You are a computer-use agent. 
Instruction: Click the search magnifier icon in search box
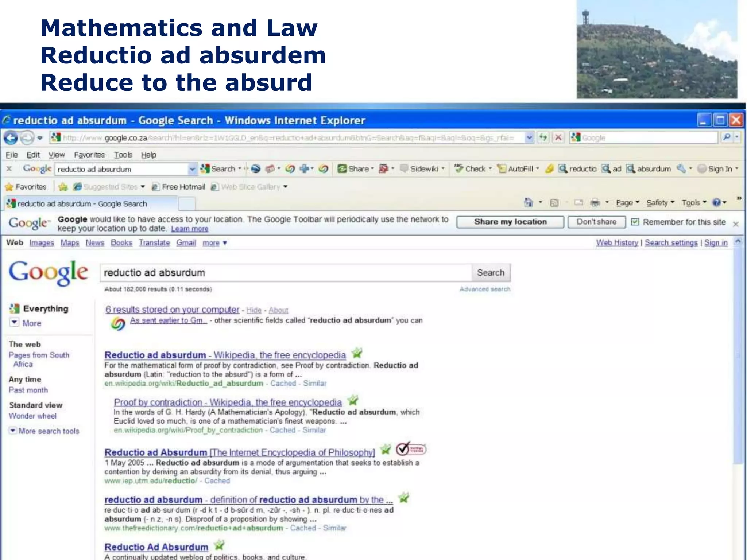click(727, 137)
